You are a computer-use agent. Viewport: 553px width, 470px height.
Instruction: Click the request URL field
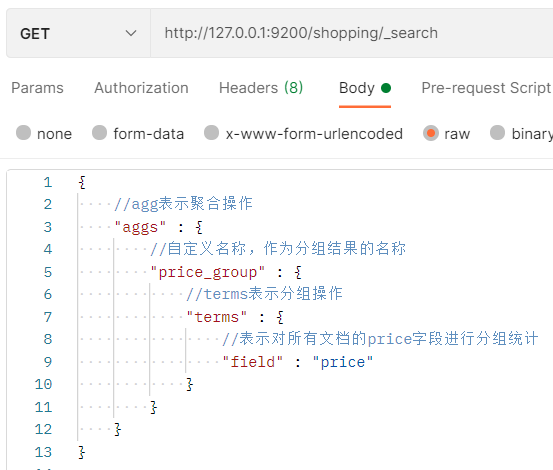pos(352,33)
